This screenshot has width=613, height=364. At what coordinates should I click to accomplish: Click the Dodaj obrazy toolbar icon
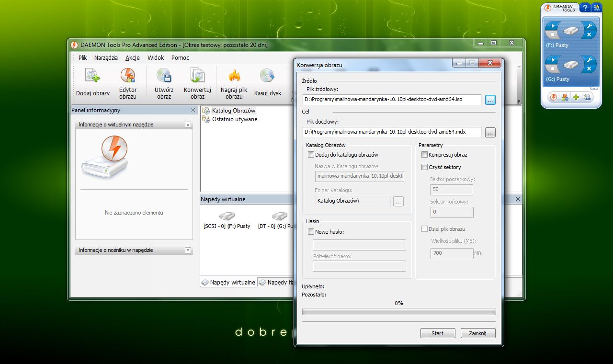92,76
